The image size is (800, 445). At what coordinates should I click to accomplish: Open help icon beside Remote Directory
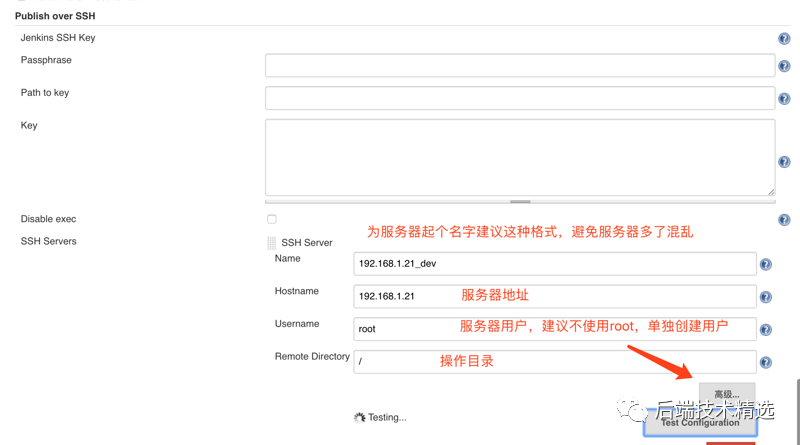[x=765, y=362]
